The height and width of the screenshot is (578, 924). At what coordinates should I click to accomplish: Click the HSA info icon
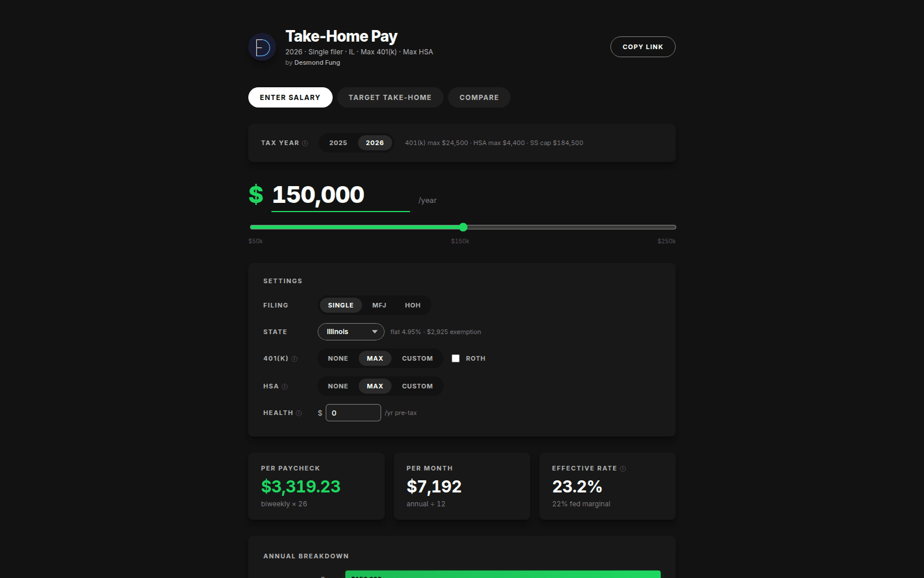286,386
